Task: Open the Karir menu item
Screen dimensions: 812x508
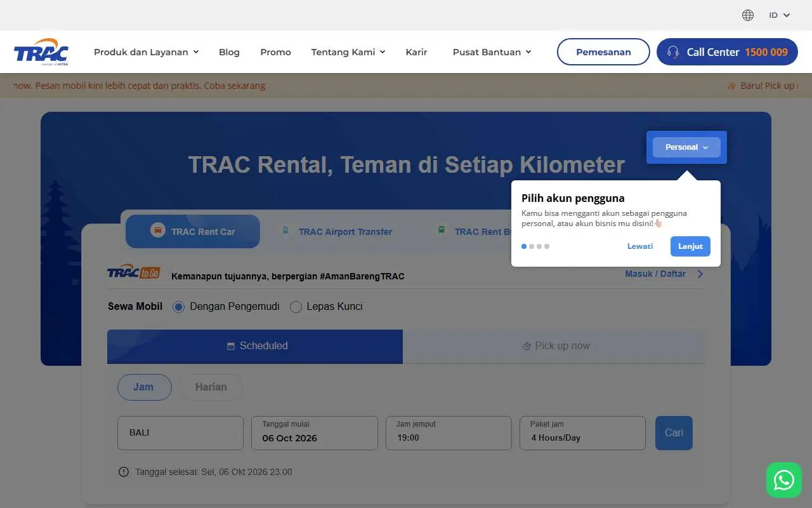Action: pyautogui.click(x=416, y=52)
